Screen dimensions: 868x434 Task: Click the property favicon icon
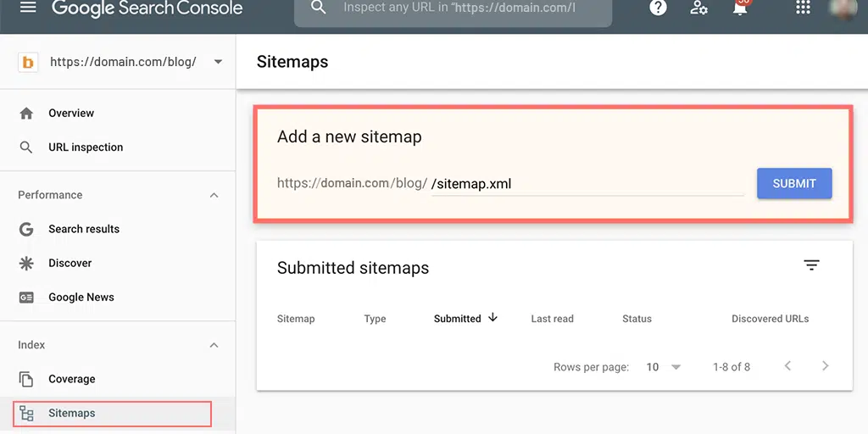[x=28, y=62]
